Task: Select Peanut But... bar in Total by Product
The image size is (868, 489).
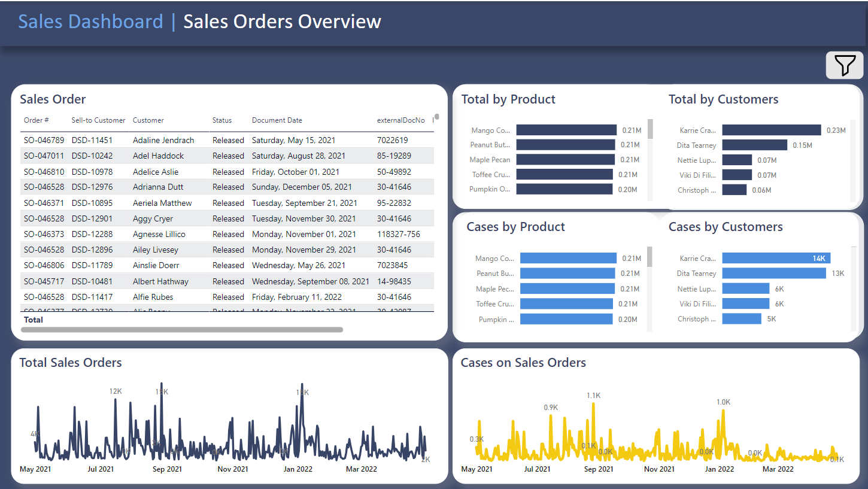Action: click(x=566, y=145)
